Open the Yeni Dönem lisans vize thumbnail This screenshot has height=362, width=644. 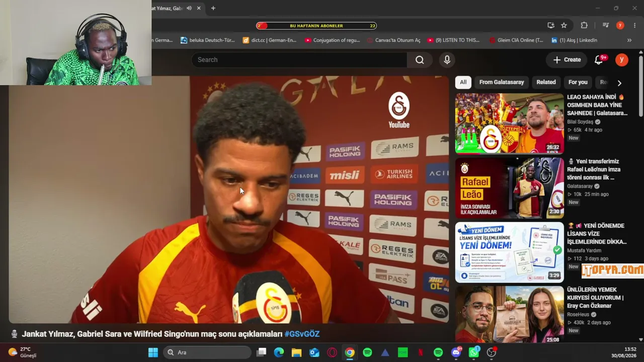pos(509,252)
